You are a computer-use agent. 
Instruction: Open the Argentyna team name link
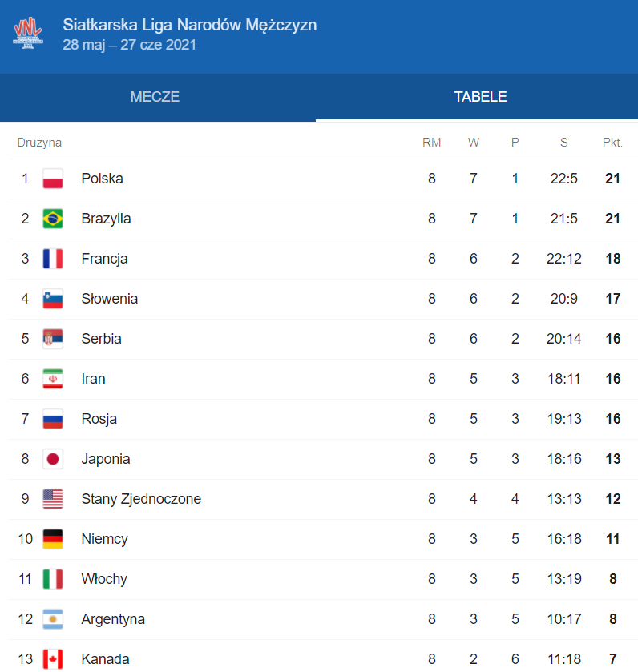point(113,619)
